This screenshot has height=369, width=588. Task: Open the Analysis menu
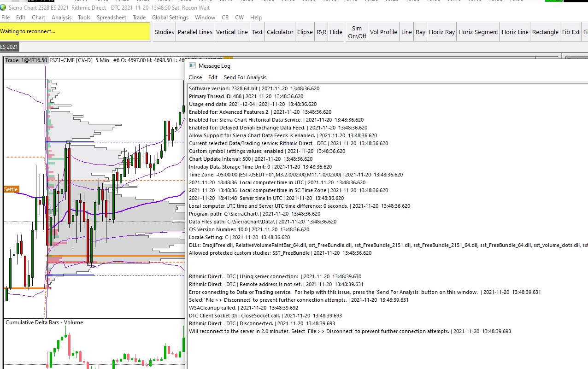click(61, 18)
